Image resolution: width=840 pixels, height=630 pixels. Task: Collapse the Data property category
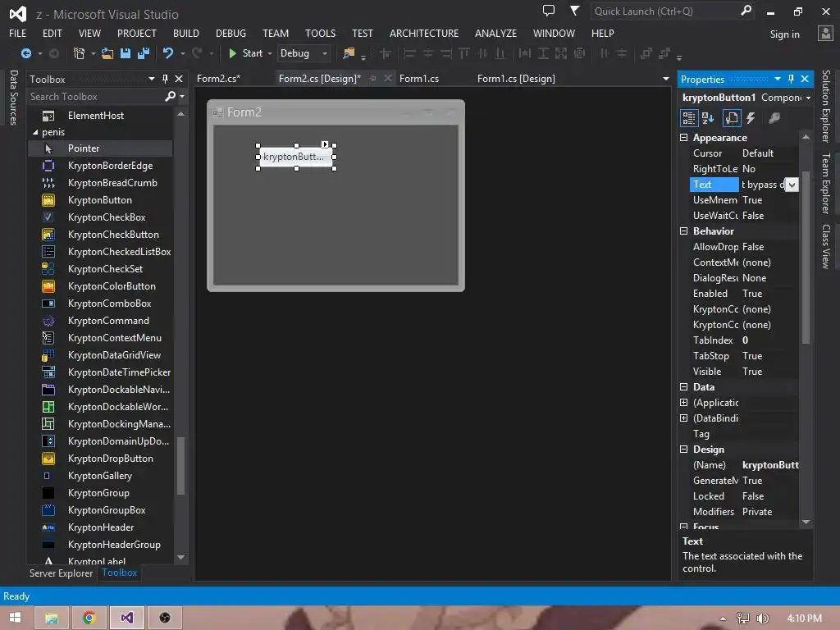pos(683,387)
